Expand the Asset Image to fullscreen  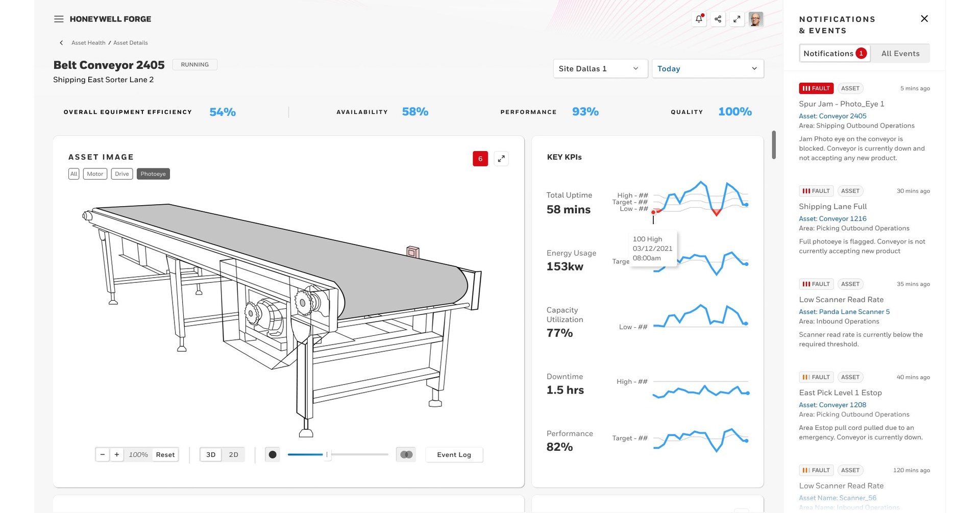[501, 159]
